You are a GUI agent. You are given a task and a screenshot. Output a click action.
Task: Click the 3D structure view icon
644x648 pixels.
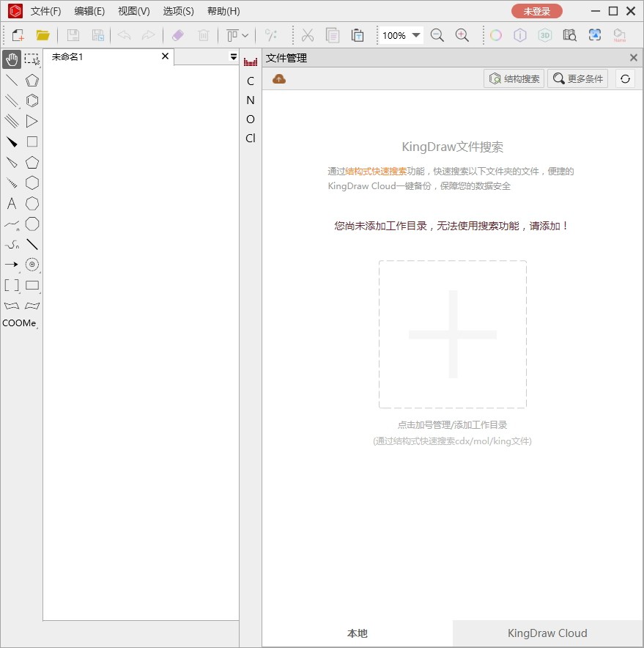click(545, 35)
